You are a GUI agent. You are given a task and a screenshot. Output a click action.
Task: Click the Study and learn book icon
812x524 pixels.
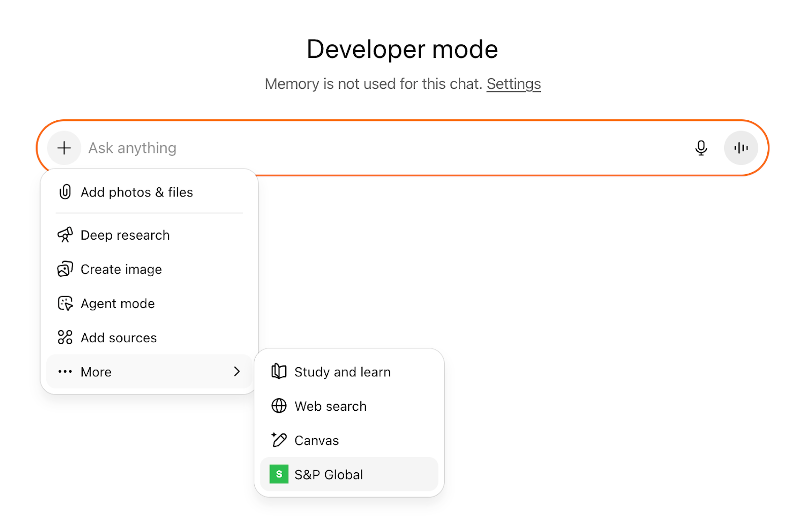point(279,372)
